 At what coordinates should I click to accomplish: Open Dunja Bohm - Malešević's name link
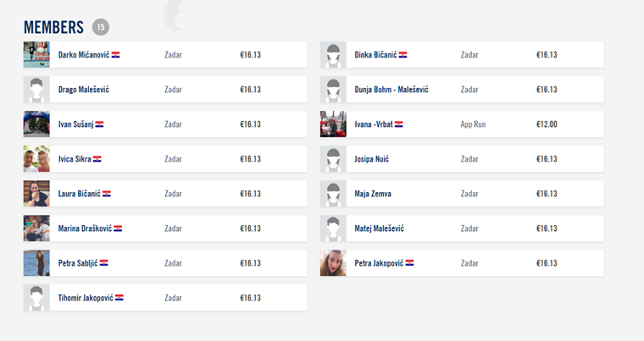pyautogui.click(x=391, y=90)
